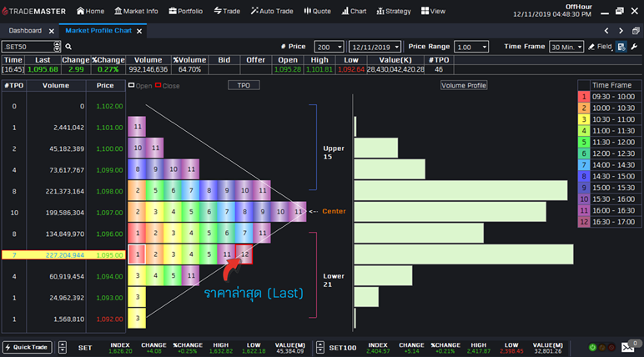This screenshot has height=357, width=644.
Task: Switch to the Dashboard tab
Action: tap(25, 31)
